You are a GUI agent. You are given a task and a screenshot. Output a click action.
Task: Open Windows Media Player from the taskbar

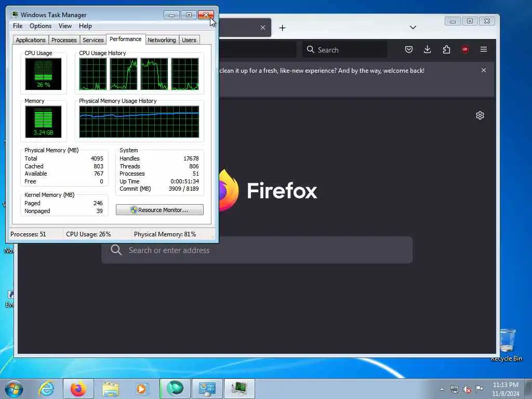coord(141,389)
